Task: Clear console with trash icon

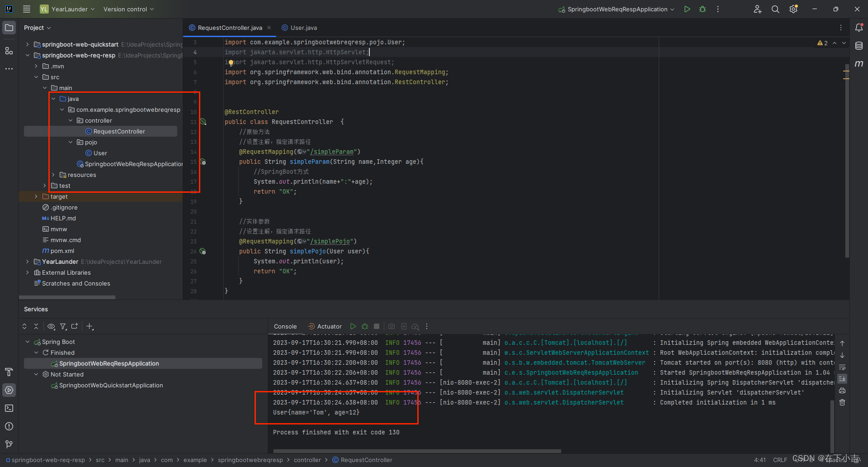Action: click(x=842, y=402)
